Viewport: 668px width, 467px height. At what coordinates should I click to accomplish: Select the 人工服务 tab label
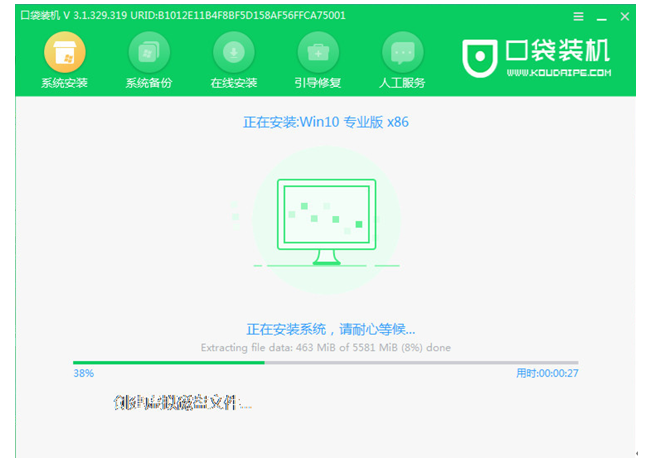point(403,83)
